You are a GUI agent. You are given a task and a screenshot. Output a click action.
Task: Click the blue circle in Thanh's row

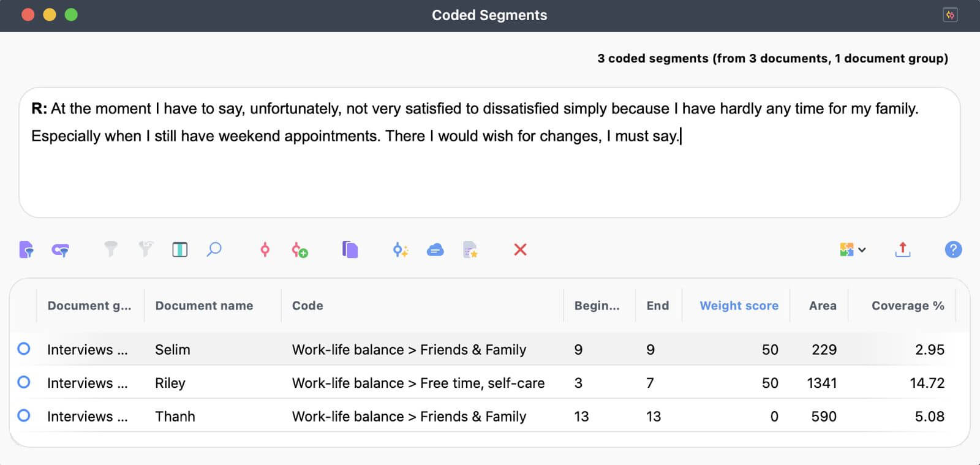coord(24,415)
